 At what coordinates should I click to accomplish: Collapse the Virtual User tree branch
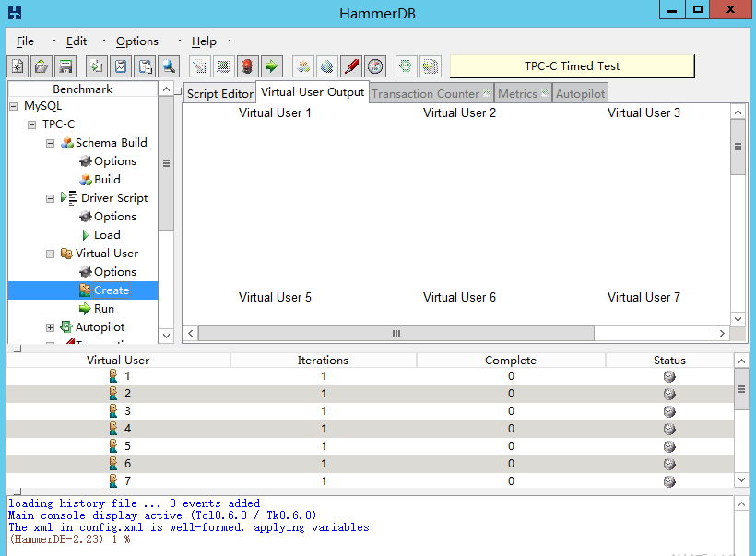click(x=50, y=254)
